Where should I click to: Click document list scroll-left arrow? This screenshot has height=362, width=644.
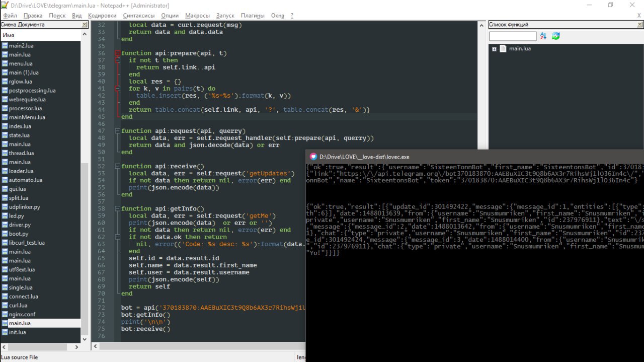pyautogui.click(x=5, y=347)
